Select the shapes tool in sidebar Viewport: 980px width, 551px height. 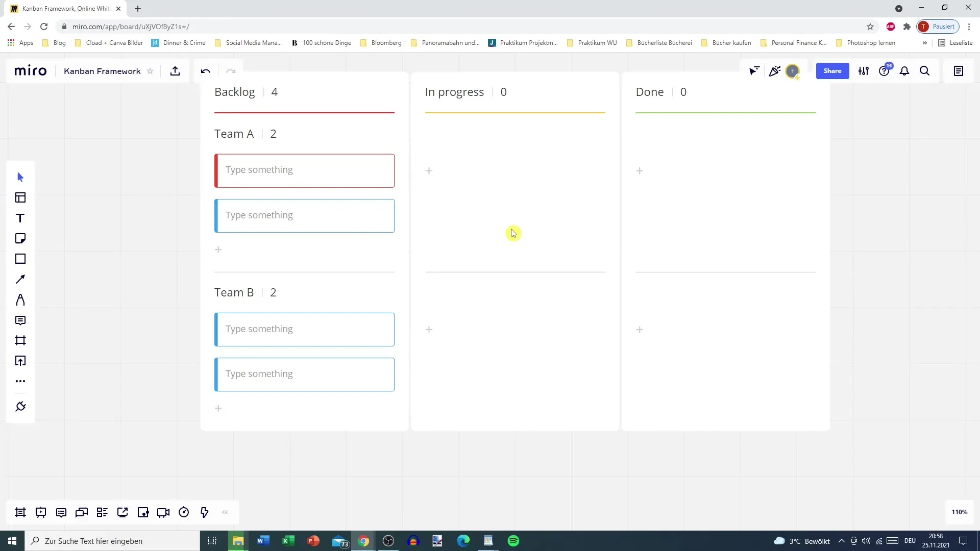pos(20,259)
